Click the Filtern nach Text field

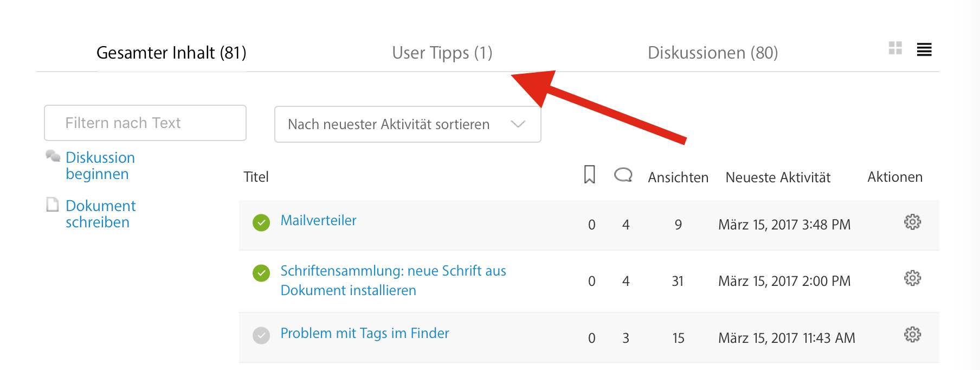tap(145, 123)
